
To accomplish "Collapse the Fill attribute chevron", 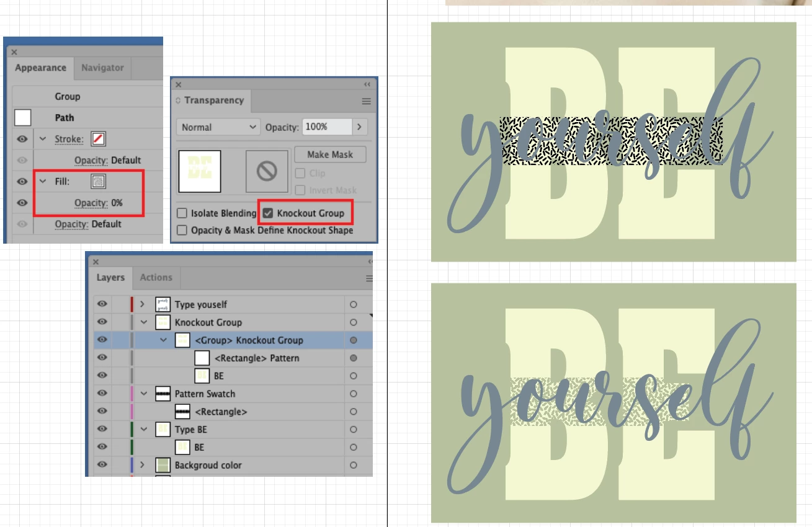I will click(43, 182).
